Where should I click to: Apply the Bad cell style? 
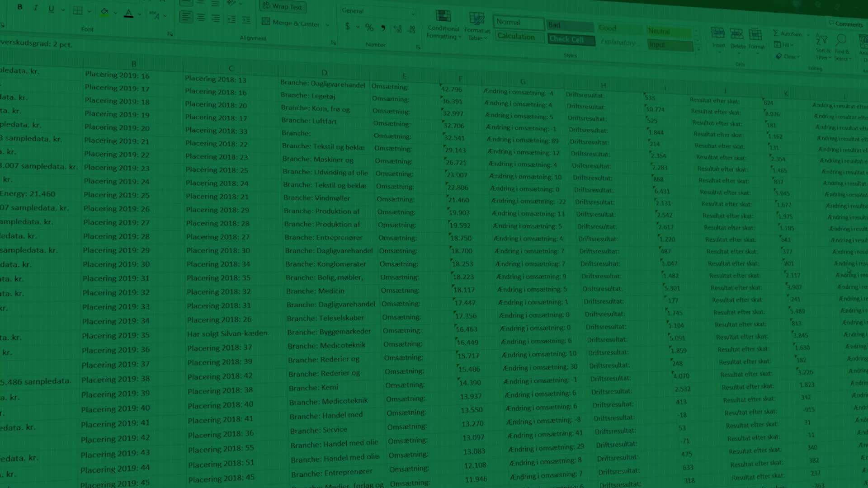pyautogui.click(x=570, y=26)
